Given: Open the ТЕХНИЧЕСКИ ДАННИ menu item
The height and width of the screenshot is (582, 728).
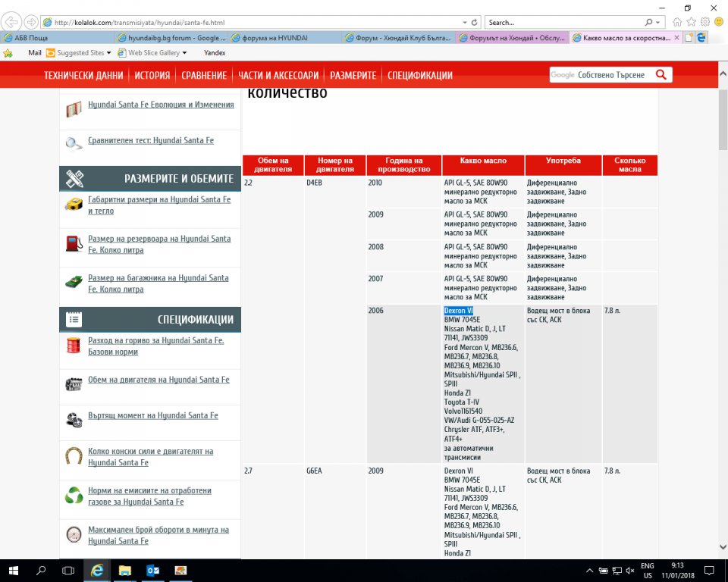Looking at the screenshot, I should 83,76.
